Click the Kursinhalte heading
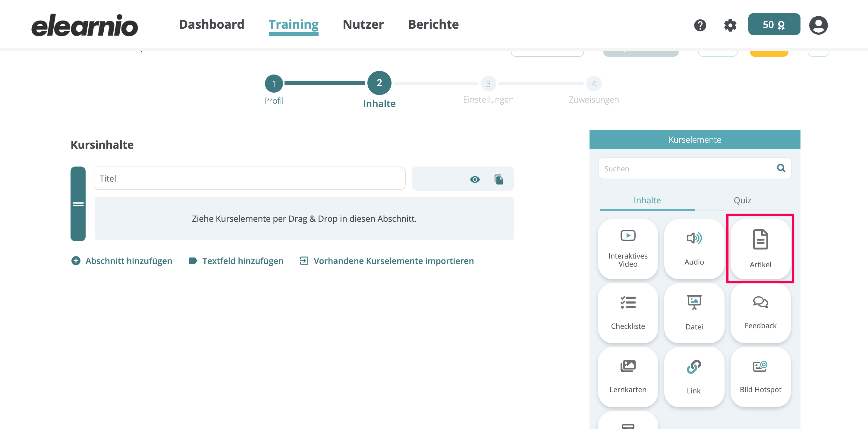The width and height of the screenshot is (868, 429). point(102,145)
